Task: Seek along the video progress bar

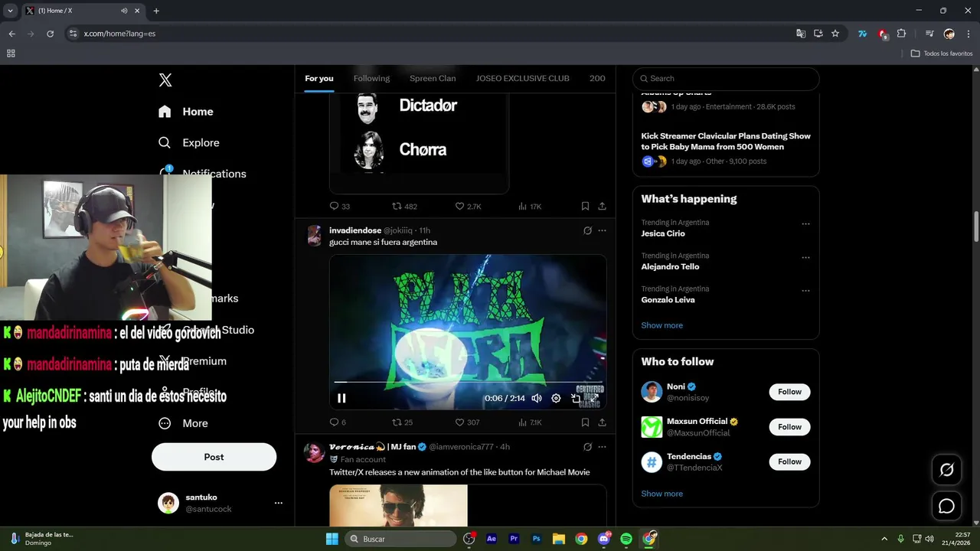Action: 468,382
